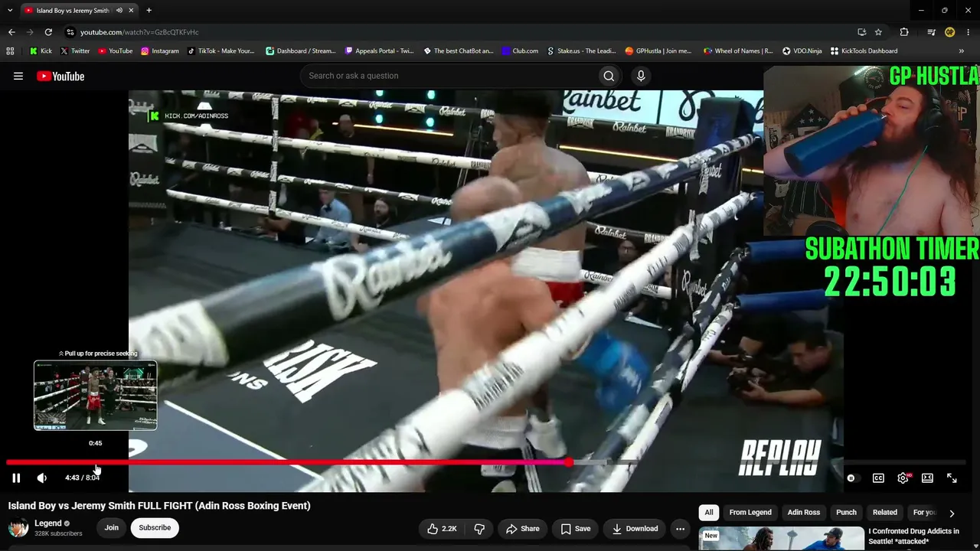This screenshot has width=980, height=551.
Task: Open a new browser tab
Action: (x=149, y=11)
